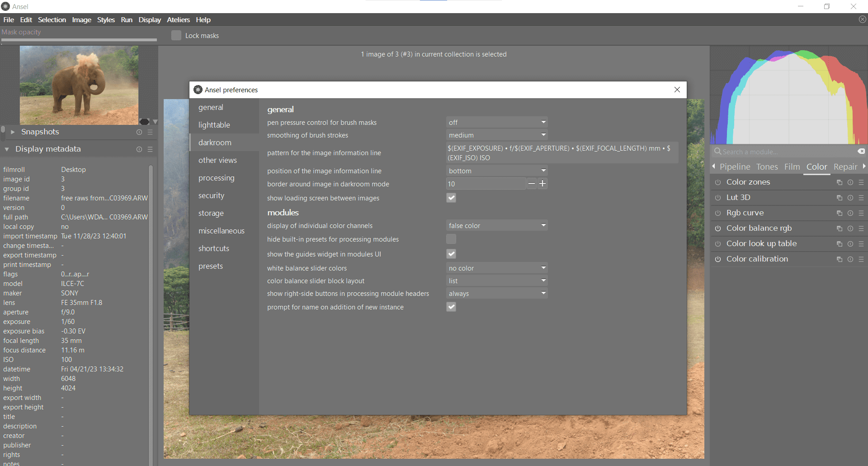Open white balance slider colors dropdown
The height and width of the screenshot is (466, 868).
(x=497, y=268)
